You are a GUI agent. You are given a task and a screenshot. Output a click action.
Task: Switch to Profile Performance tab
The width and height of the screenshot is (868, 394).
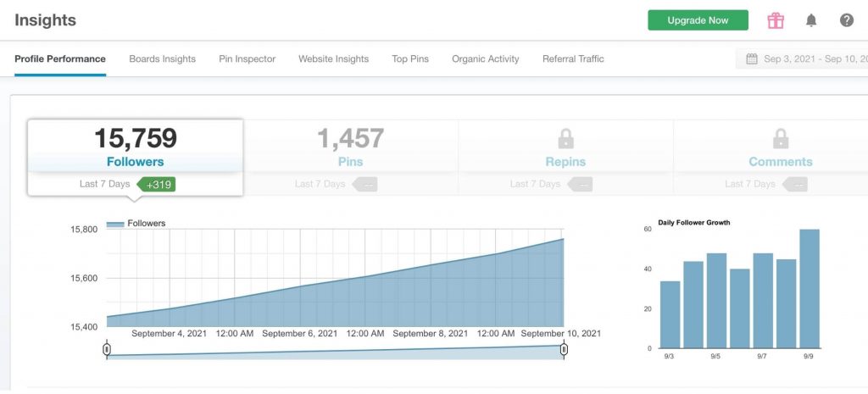coord(60,58)
